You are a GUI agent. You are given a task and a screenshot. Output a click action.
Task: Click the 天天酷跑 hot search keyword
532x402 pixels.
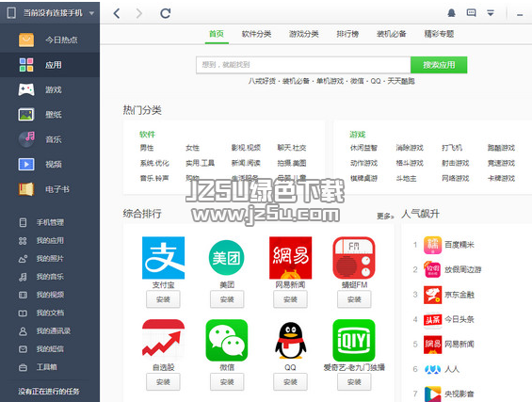(x=401, y=81)
